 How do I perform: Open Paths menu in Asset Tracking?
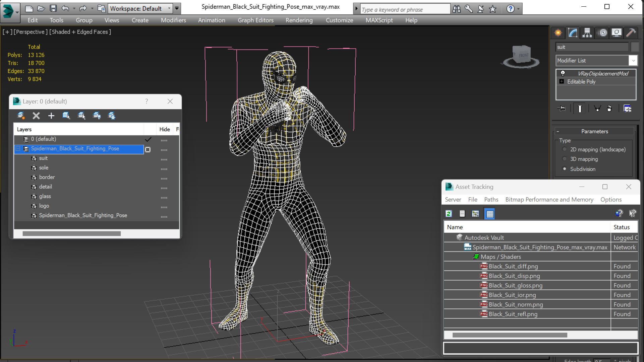tap(491, 199)
